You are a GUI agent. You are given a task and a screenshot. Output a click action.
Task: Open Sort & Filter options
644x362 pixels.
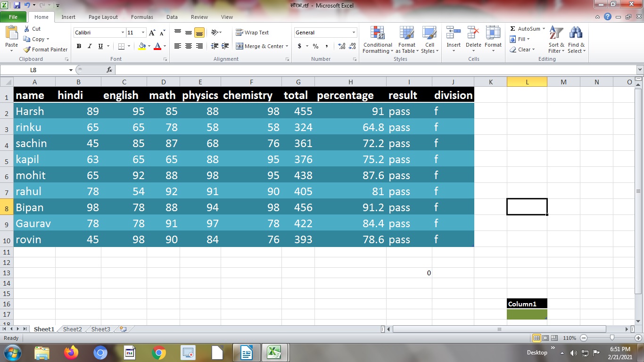[556, 40]
